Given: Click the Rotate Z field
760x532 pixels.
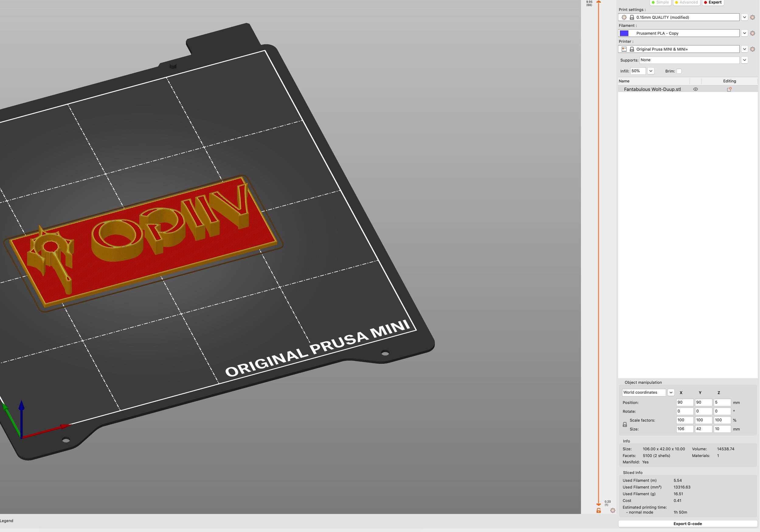Looking at the screenshot, I should [722, 411].
